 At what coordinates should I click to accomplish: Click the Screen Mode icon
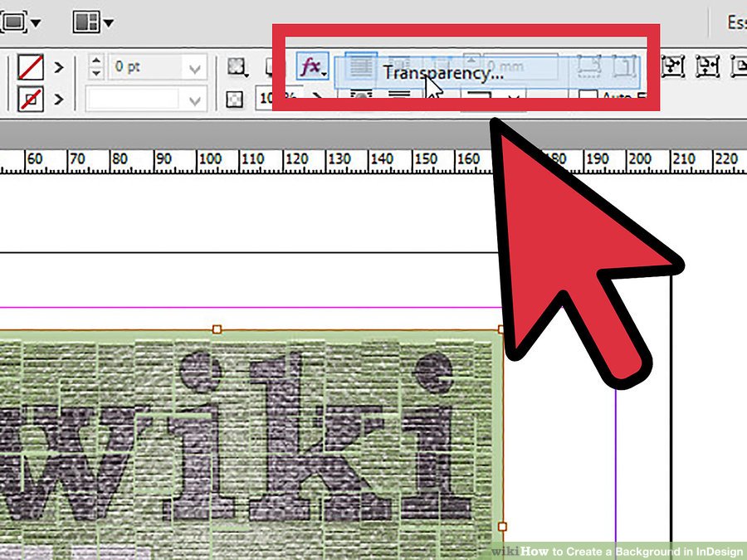click(12, 22)
